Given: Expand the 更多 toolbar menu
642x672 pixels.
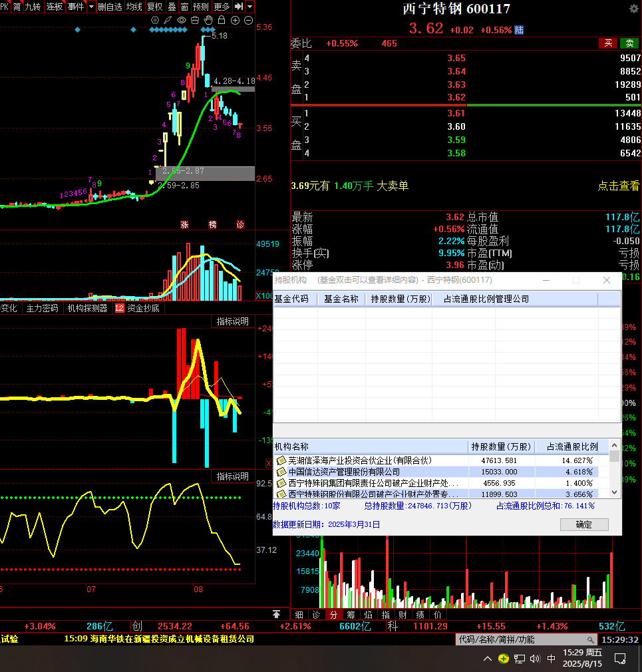Looking at the screenshot, I should pyautogui.click(x=222, y=7).
